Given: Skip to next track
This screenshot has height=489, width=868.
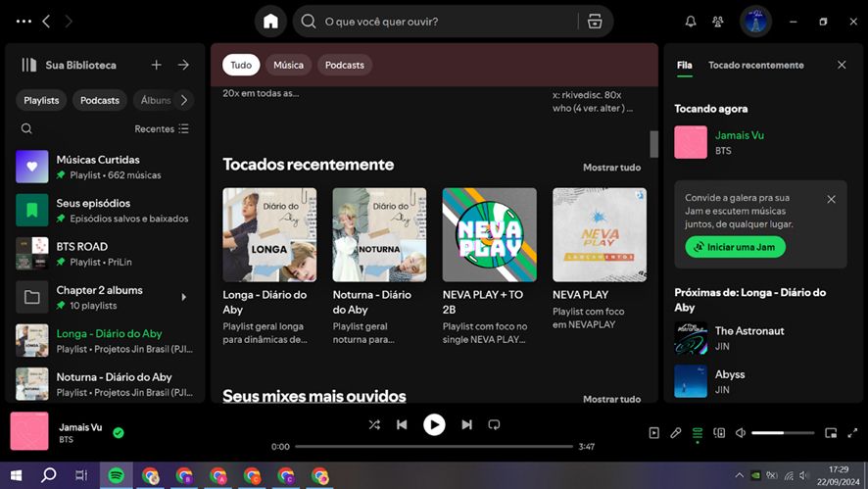Looking at the screenshot, I should [x=466, y=424].
